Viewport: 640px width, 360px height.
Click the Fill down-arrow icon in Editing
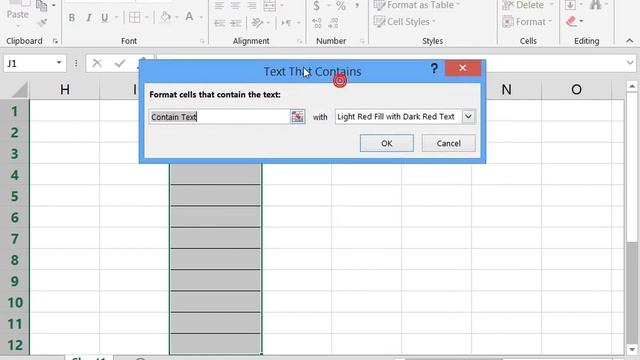point(570,5)
